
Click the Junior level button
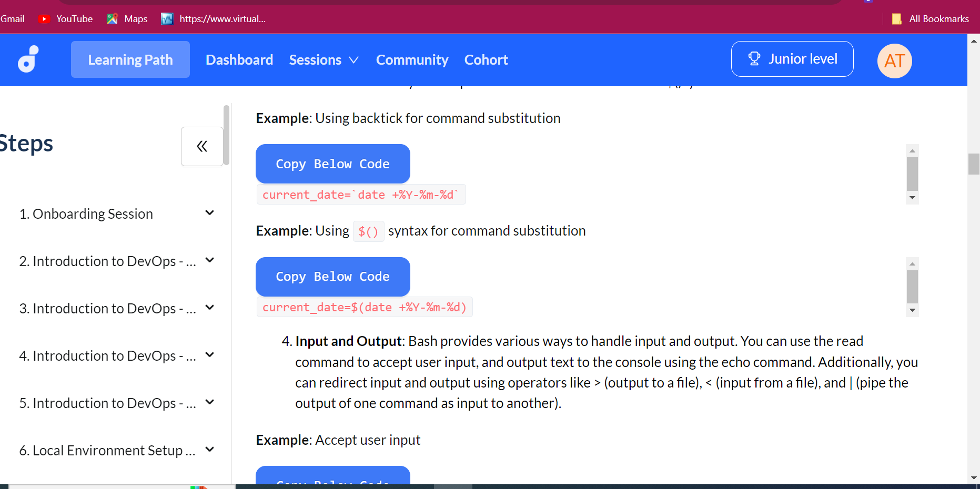(x=792, y=58)
